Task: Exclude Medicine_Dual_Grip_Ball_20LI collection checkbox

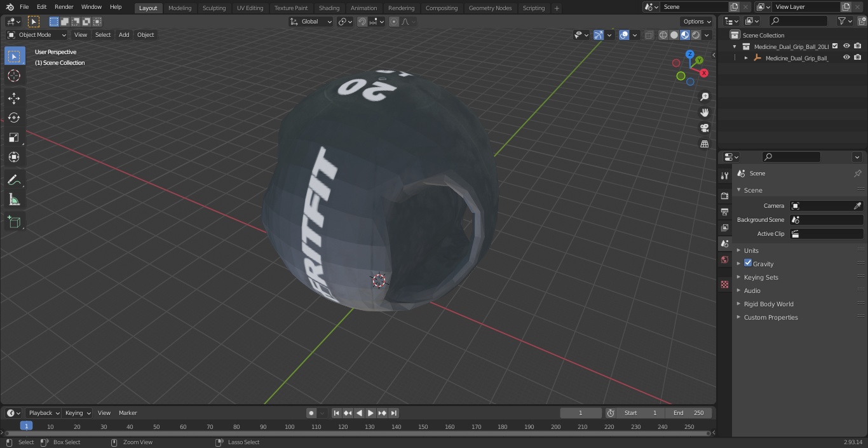Action: (x=835, y=46)
